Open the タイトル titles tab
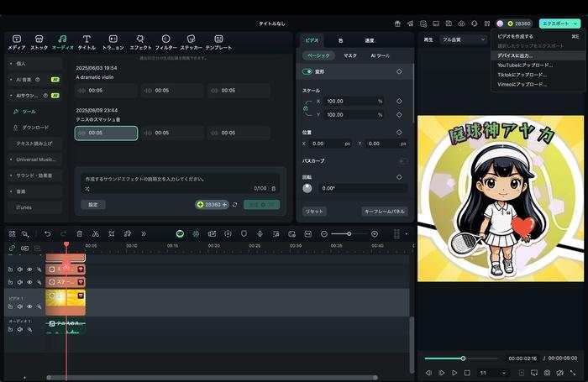The width and height of the screenshot is (588, 382). pos(87,42)
